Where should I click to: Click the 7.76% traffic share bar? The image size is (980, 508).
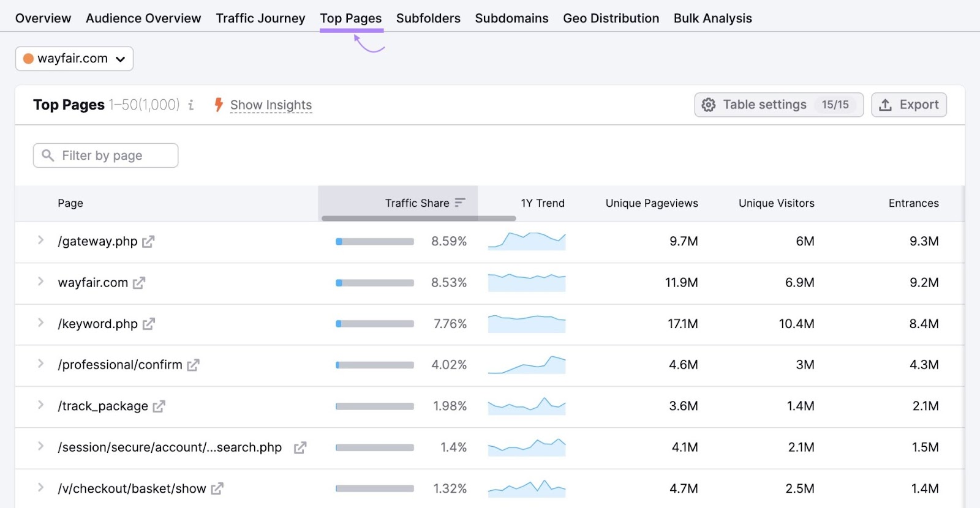(375, 324)
